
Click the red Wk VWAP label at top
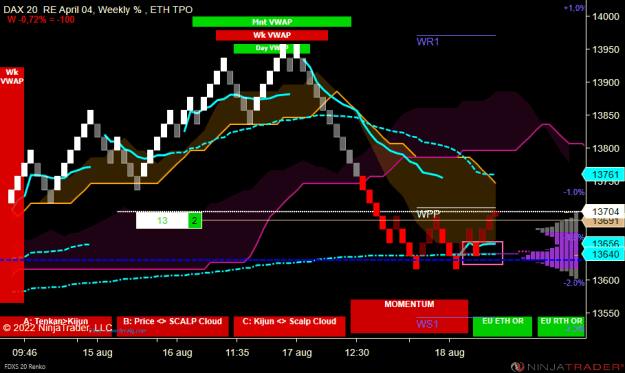(272, 35)
